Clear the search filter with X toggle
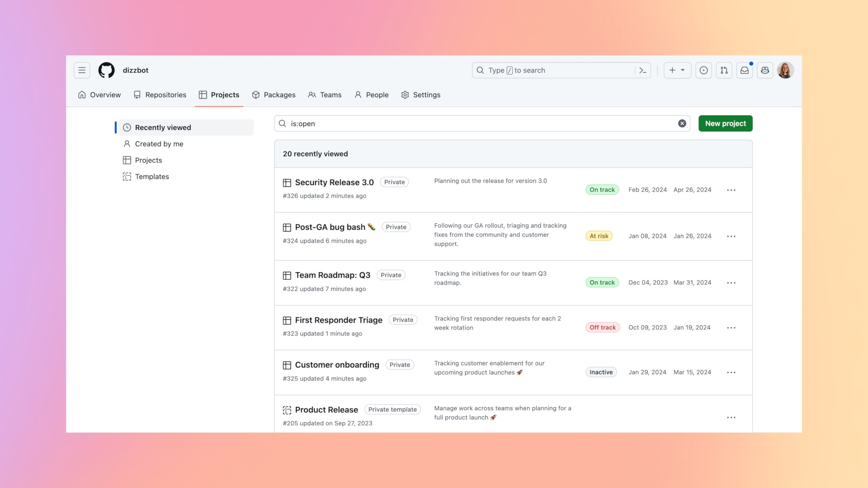The height and width of the screenshot is (488, 868). [682, 123]
